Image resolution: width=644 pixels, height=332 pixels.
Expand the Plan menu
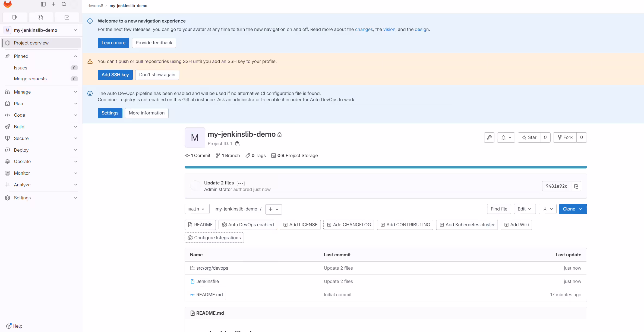(x=41, y=104)
